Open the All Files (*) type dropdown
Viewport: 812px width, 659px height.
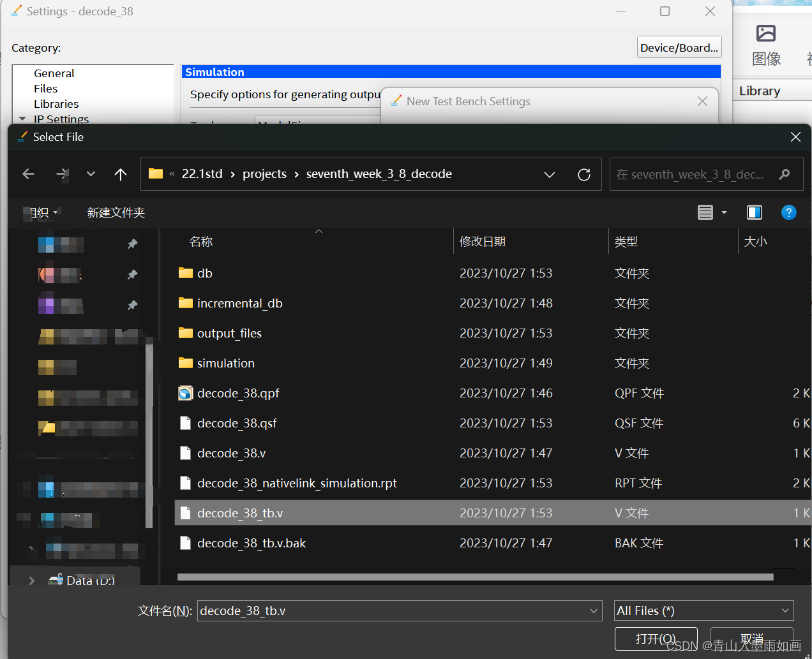click(785, 611)
